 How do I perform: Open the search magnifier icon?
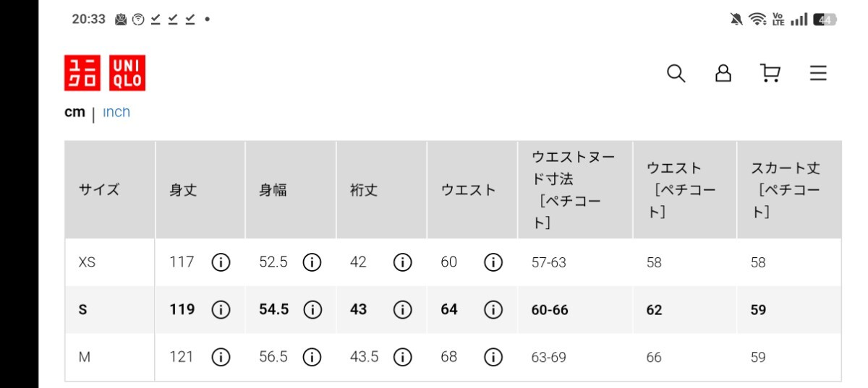pos(676,73)
